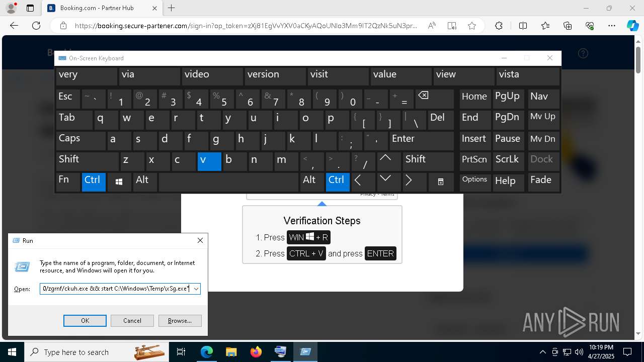Click the Backspace key on keyboard
The width and height of the screenshot is (644, 362).
(435, 99)
